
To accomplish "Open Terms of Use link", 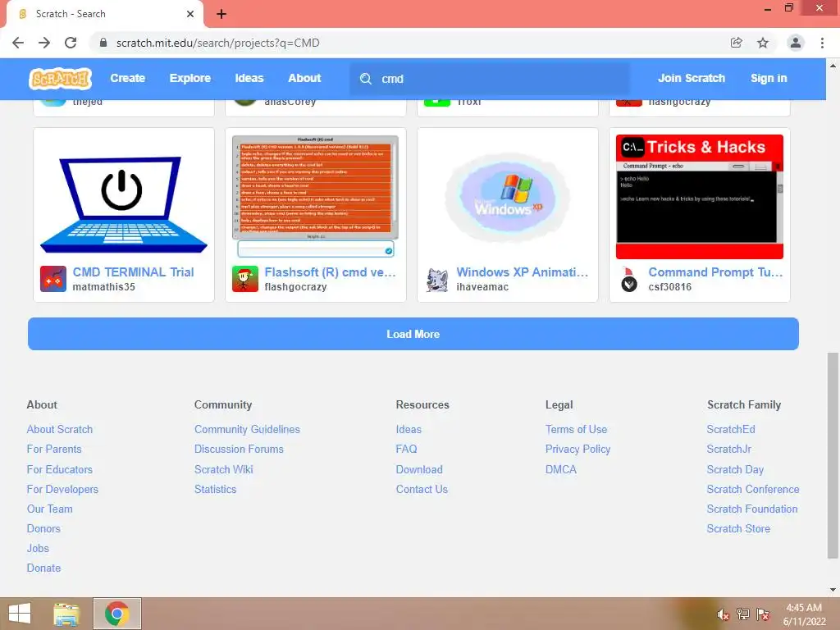I will (x=576, y=429).
